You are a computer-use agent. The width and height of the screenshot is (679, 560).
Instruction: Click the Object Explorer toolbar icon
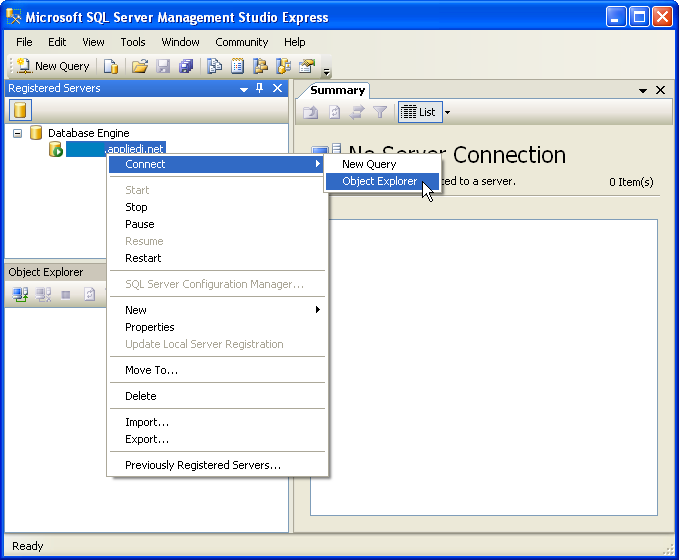tap(260, 66)
